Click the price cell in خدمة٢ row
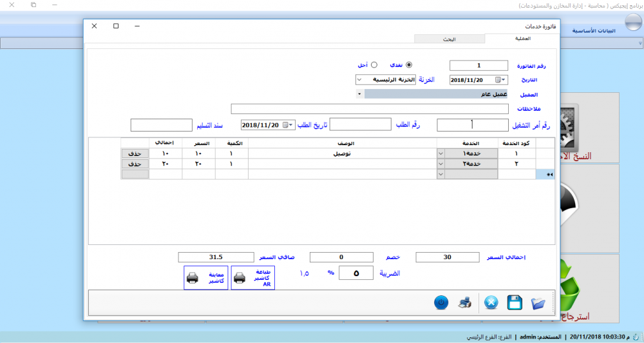This screenshot has width=644, height=343. (199, 164)
